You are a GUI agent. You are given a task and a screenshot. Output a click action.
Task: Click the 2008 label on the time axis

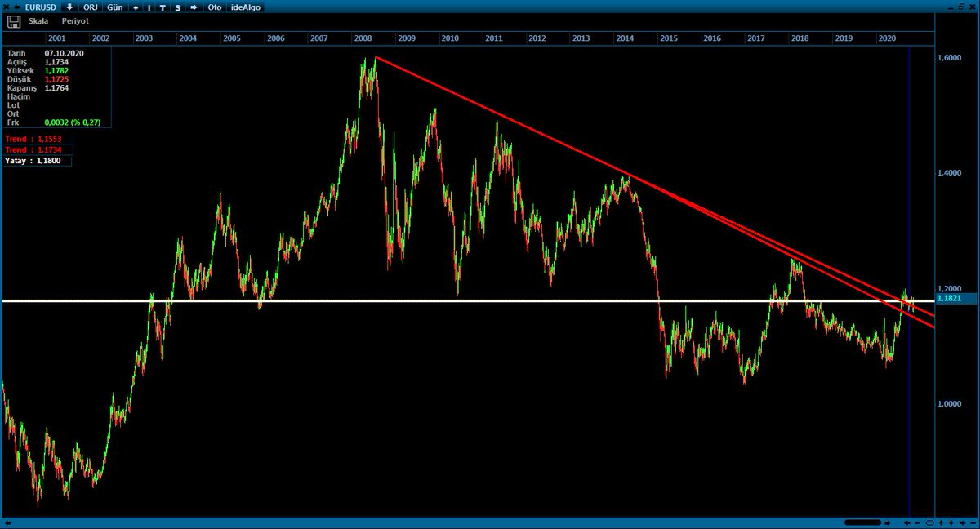click(x=363, y=38)
